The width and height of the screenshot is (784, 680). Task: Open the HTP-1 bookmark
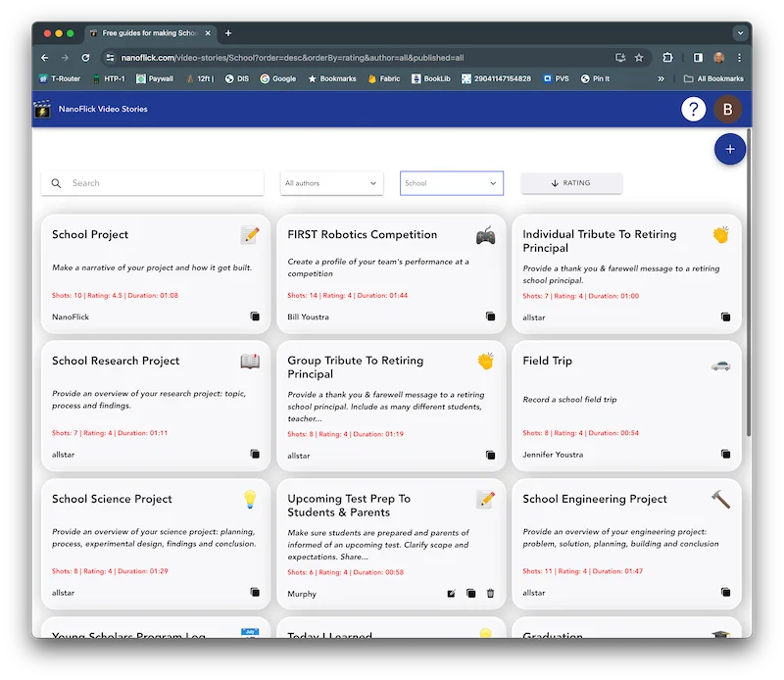109,79
